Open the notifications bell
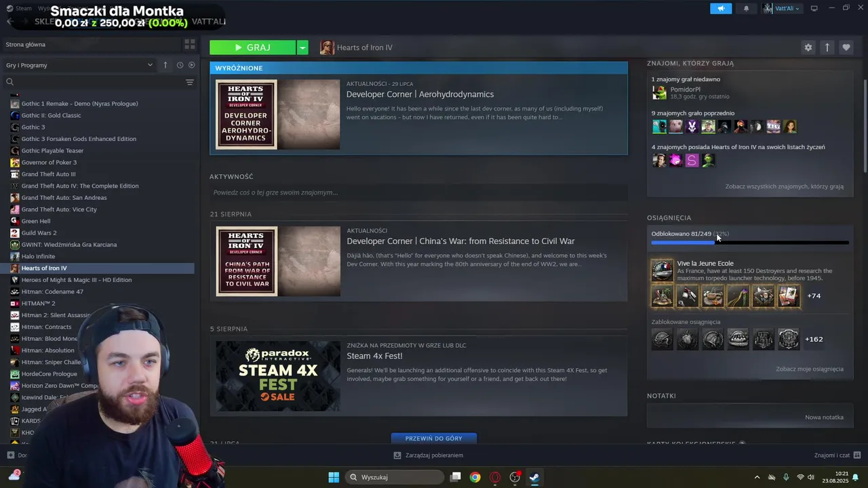 point(747,8)
